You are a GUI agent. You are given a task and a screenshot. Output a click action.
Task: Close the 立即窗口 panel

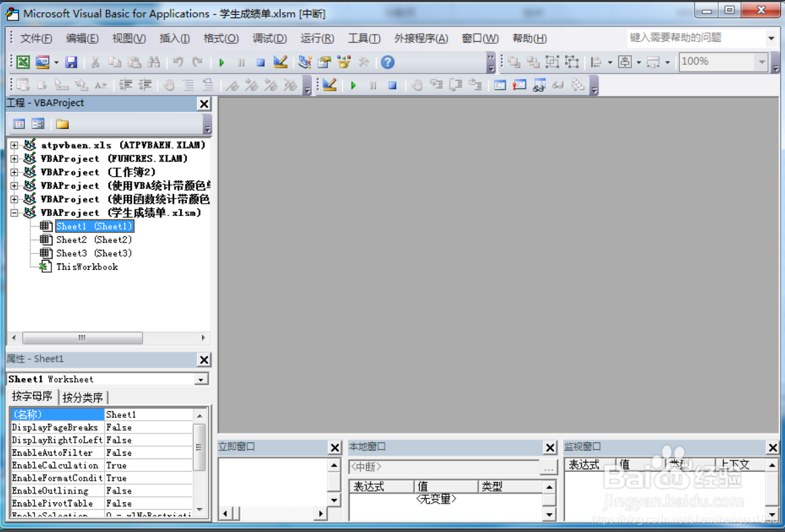335,448
